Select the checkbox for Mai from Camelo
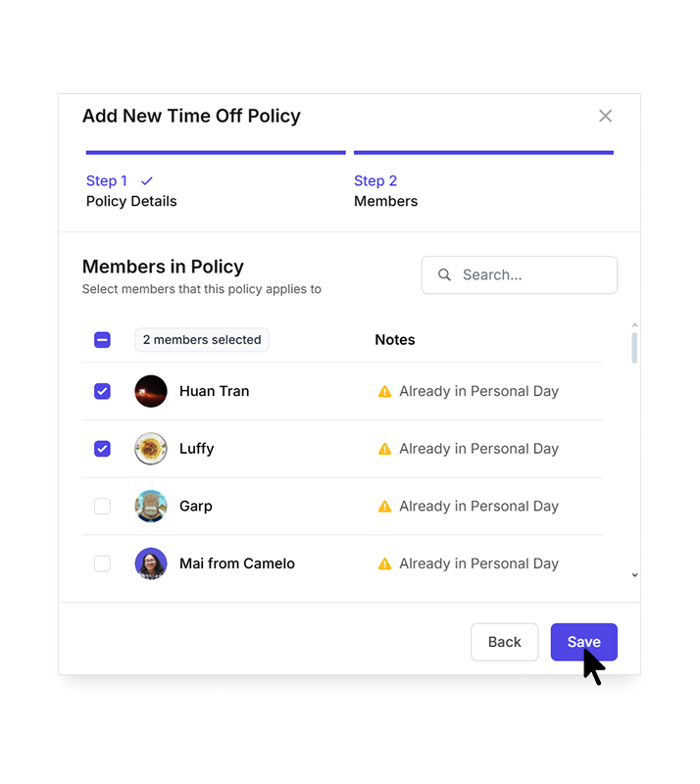 pos(102,564)
